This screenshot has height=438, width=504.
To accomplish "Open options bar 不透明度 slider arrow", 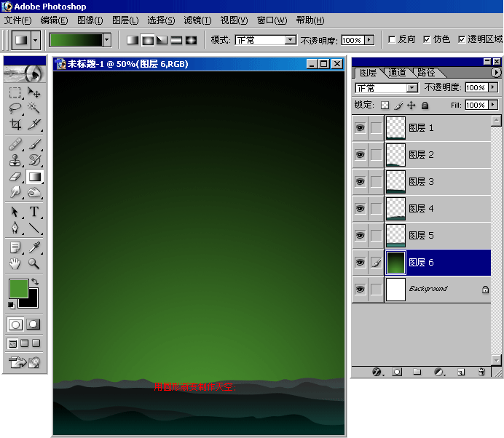I will point(369,40).
